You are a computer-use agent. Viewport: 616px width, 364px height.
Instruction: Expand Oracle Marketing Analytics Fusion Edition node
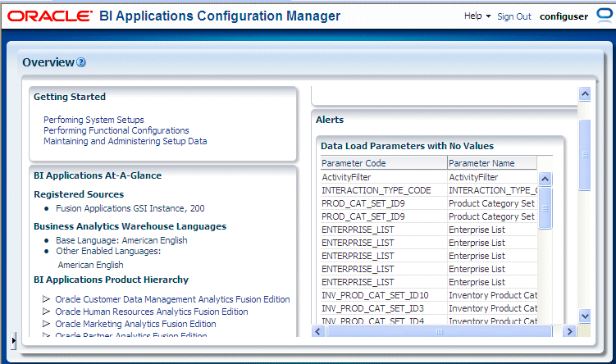47,324
